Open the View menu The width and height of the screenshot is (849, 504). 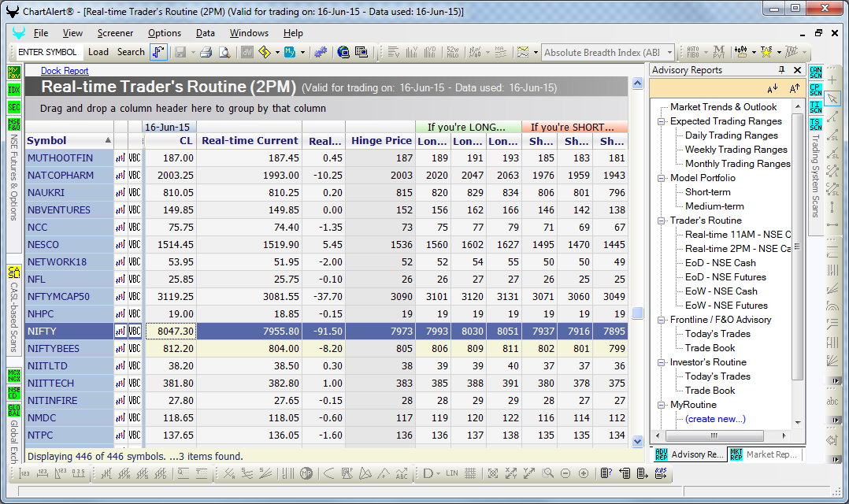point(72,33)
